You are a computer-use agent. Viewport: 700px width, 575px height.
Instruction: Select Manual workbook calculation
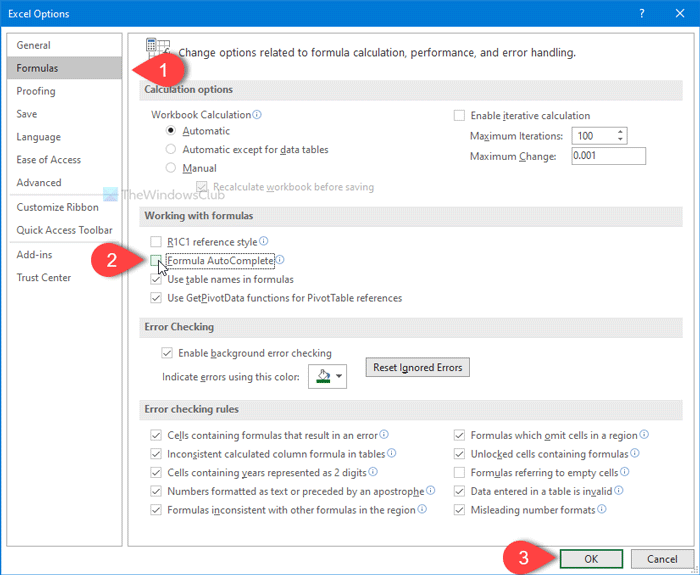point(171,168)
